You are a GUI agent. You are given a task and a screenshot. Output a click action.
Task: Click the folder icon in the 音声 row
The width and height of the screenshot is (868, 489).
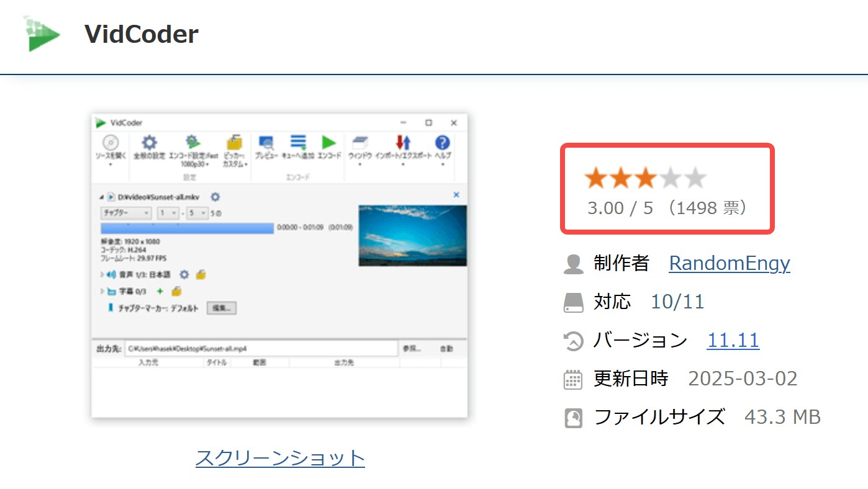point(201,274)
